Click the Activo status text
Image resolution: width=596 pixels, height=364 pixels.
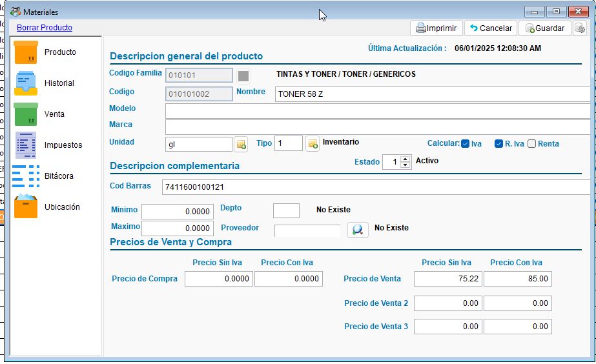click(x=427, y=161)
